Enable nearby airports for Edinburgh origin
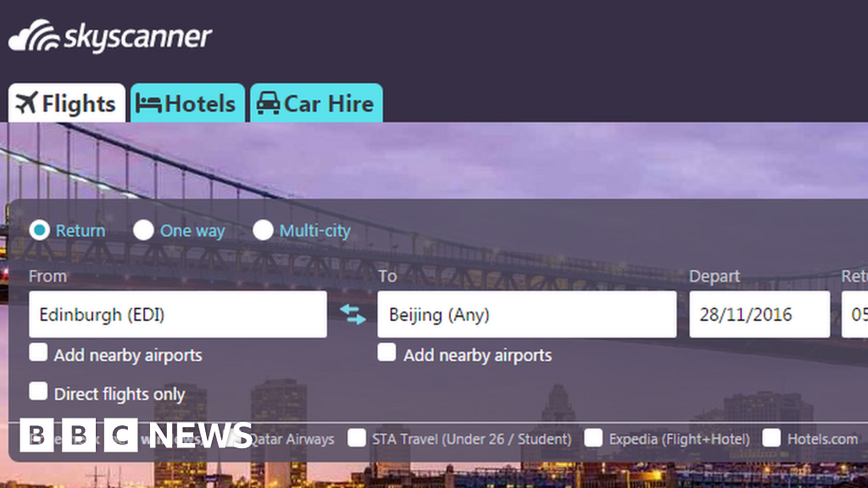The height and width of the screenshot is (488, 868). [38, 352]
